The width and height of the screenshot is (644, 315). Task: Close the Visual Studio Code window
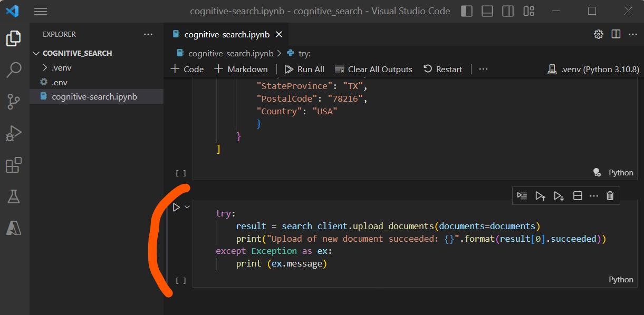tap(628, 11)
